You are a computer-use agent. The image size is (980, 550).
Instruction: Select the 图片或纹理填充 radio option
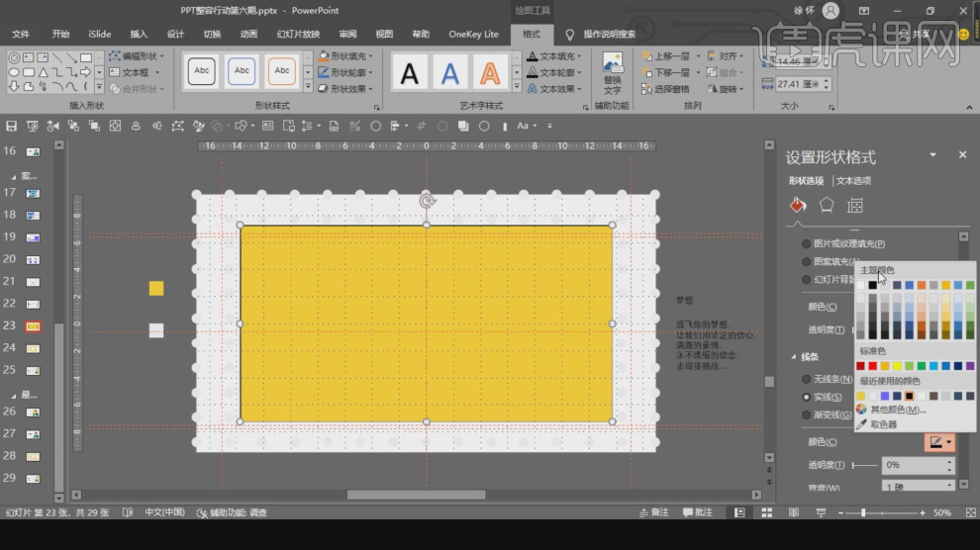point(806,243)
